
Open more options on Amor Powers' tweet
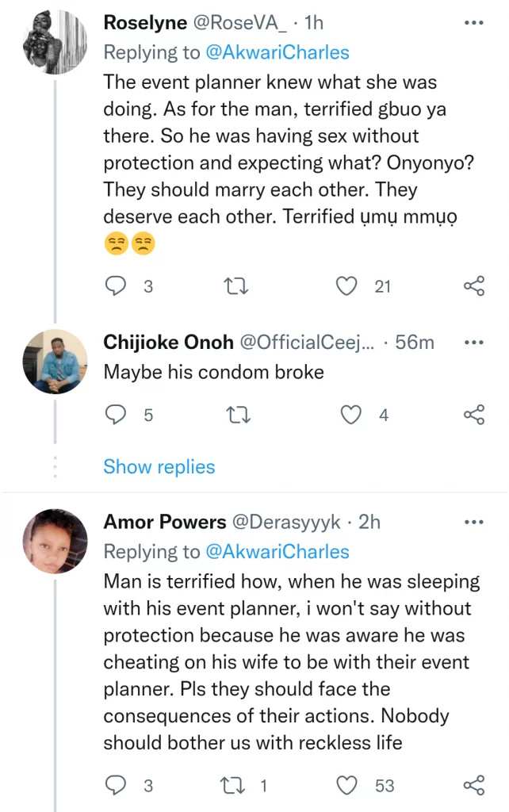pyautogui.click(x=473, y=522)
